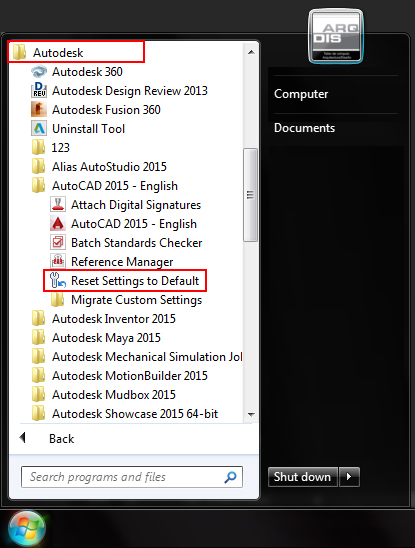Expand the Migrate Custom Settings folder
Image resolution: width=415 pixels, height=548 pixels.
(x=126, y=300)
